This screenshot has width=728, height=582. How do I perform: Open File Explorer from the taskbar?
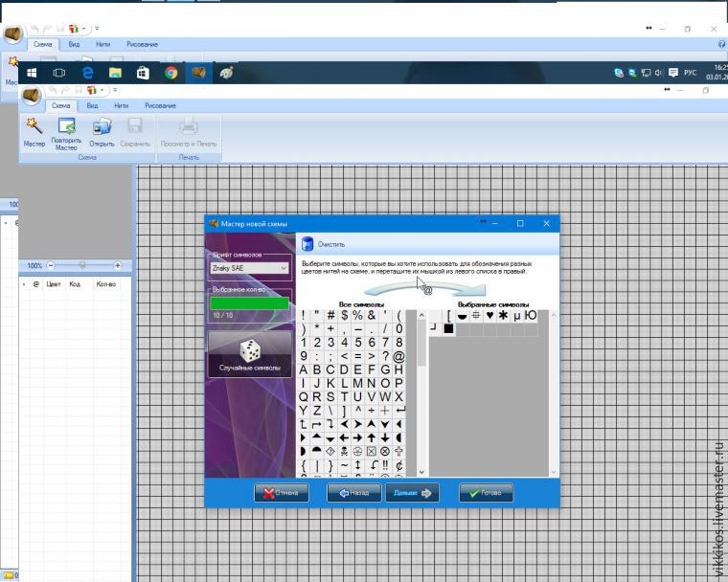pos(115,73)
